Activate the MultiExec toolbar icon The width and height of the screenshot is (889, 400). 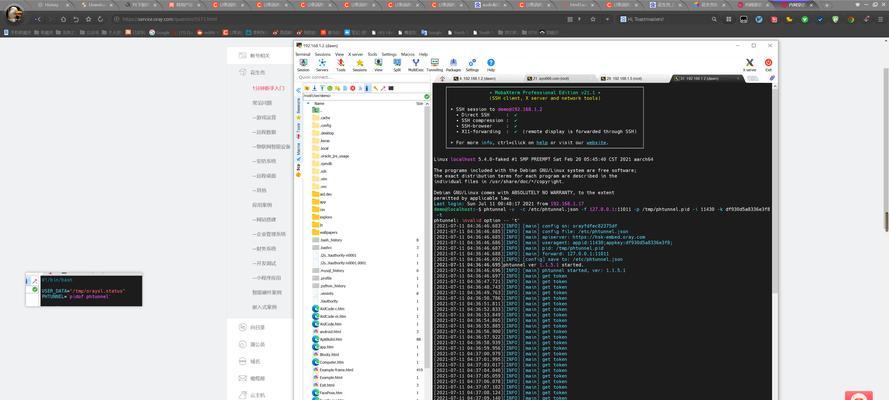[416, 65]
